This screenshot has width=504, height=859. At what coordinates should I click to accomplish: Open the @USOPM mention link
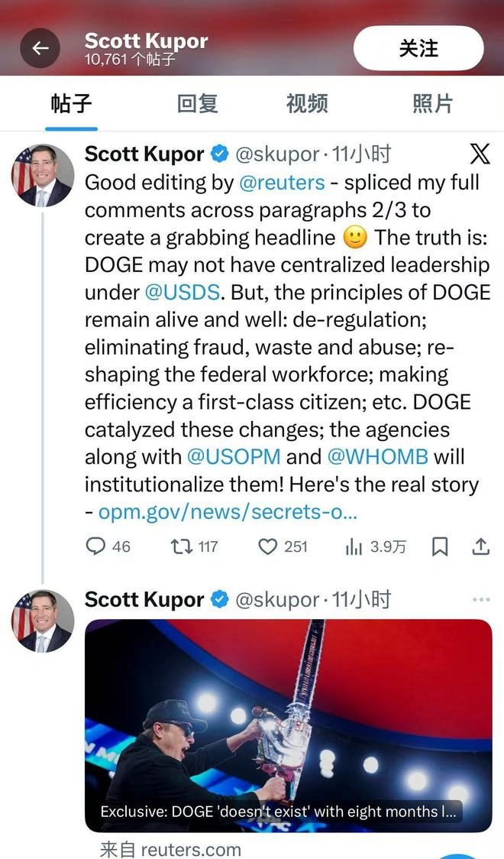pos(234,457)
